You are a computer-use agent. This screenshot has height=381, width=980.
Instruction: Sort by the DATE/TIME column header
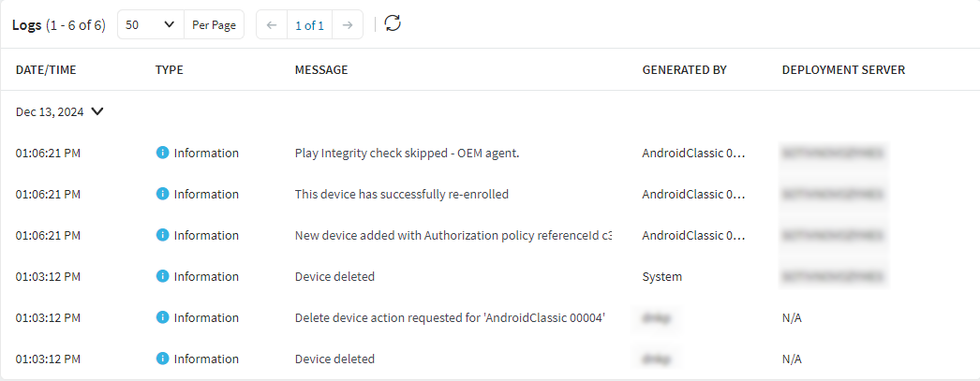tap(46, 70)
